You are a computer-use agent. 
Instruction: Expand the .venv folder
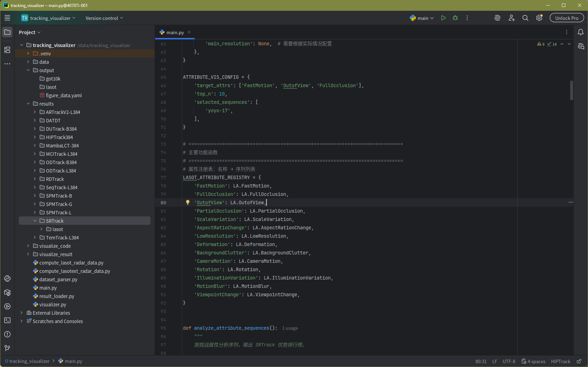coord(28,54)
